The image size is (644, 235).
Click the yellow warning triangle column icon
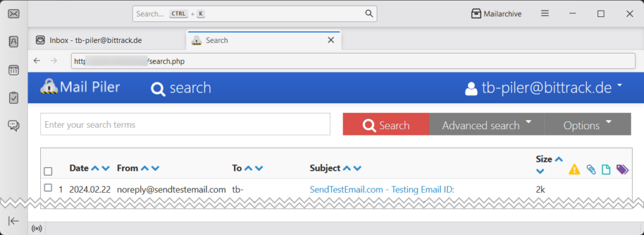[x=574, y=169]
